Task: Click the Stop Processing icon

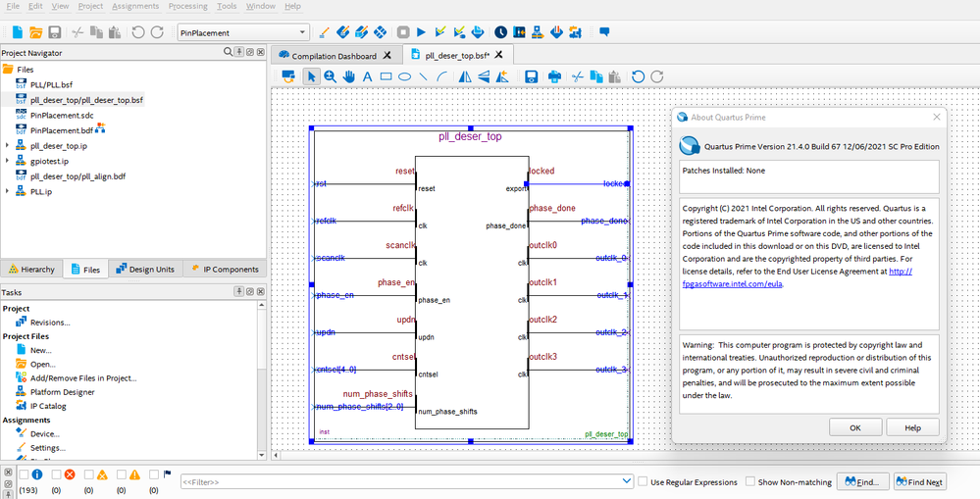Action: click(x=403, y=32)
